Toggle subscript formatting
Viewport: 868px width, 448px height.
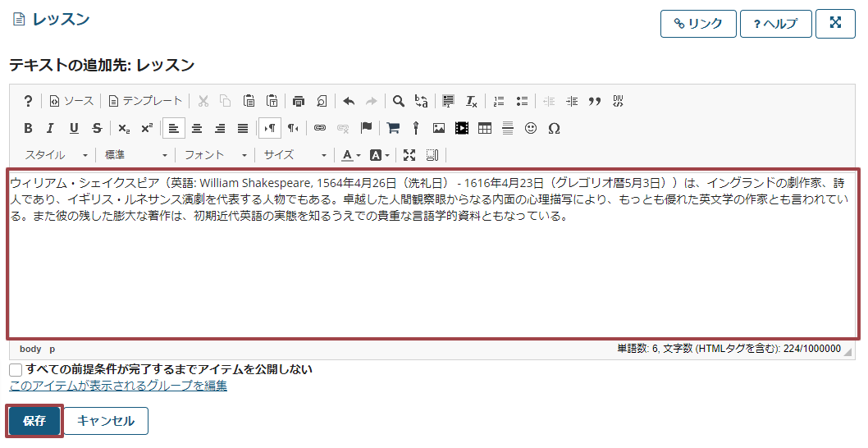point(124,129)
